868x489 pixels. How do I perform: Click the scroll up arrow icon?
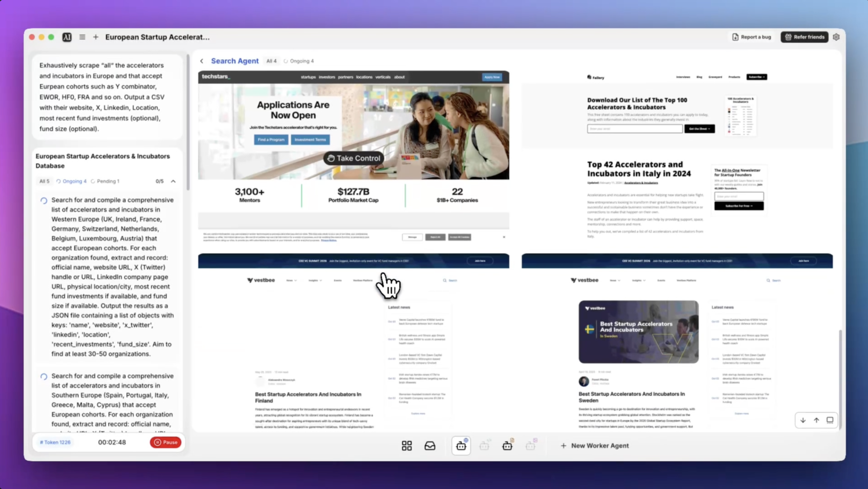(816, 420)
